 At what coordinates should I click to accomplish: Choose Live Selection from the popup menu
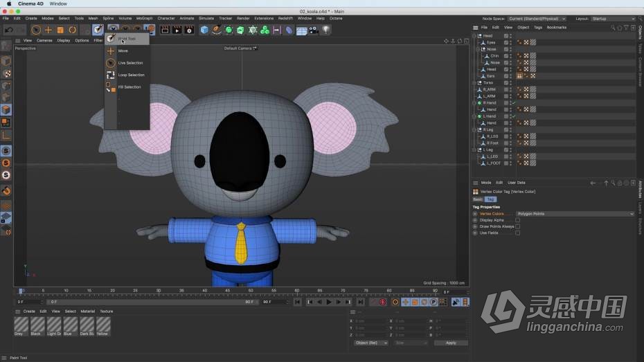(130, 63)
